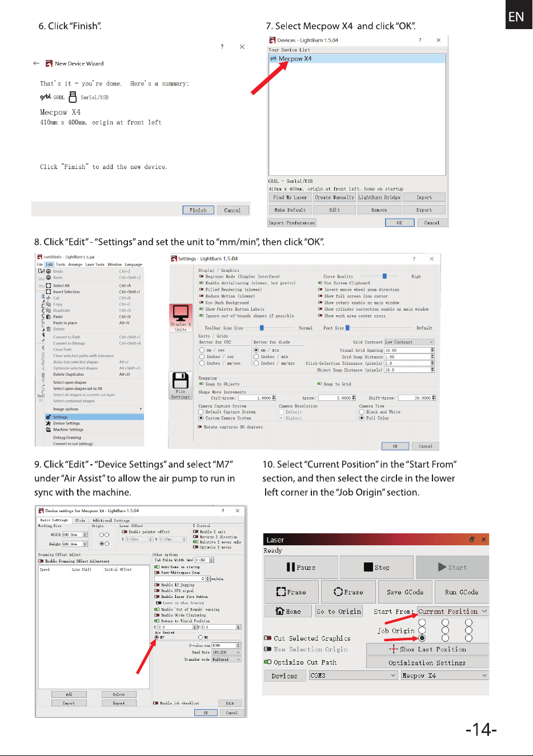Click the Device Settings tools icon in Edit menu

49,424
